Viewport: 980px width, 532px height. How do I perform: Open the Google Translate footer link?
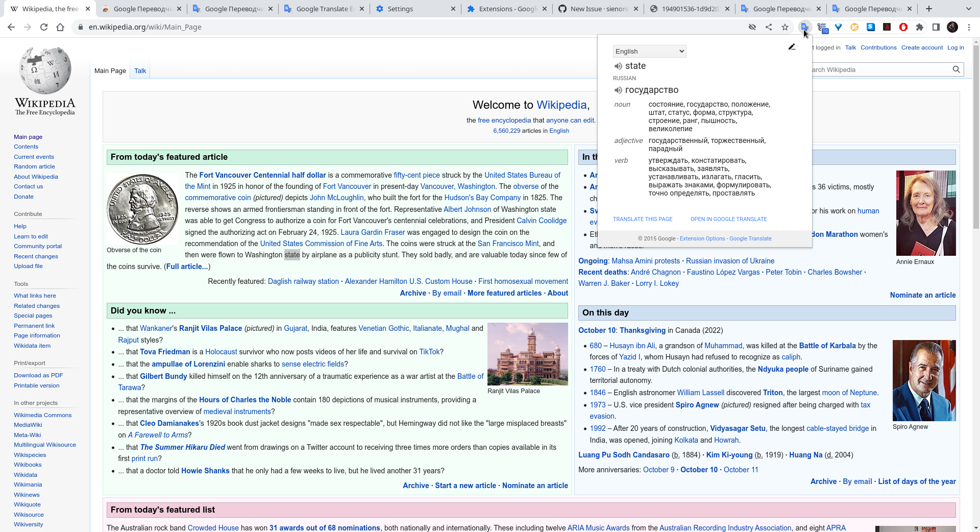(750, 238)
